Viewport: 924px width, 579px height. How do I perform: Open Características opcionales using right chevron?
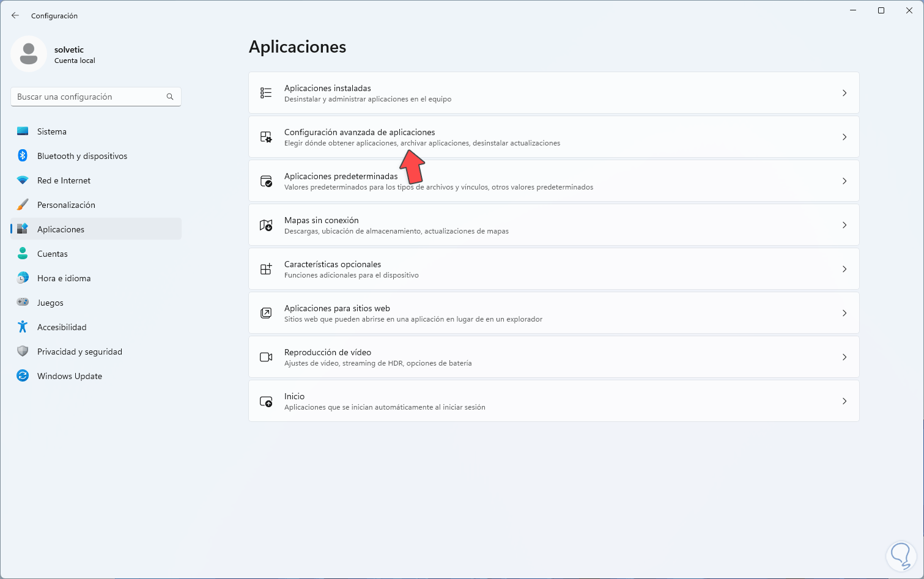[845, 269]
